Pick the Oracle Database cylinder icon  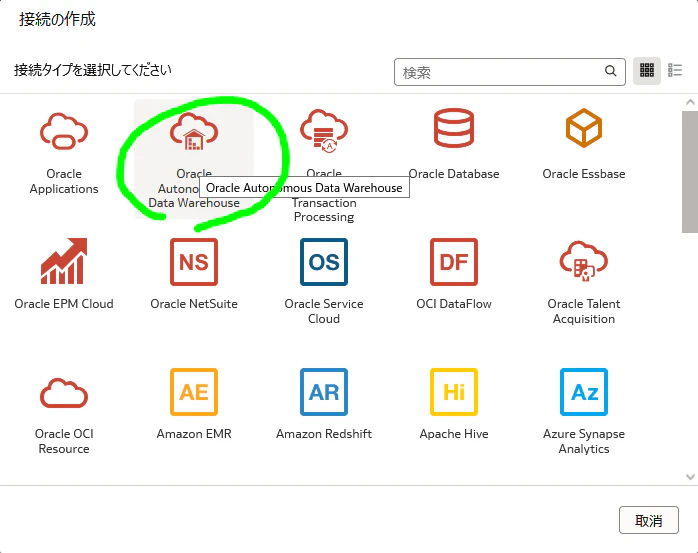pos(454,128)
